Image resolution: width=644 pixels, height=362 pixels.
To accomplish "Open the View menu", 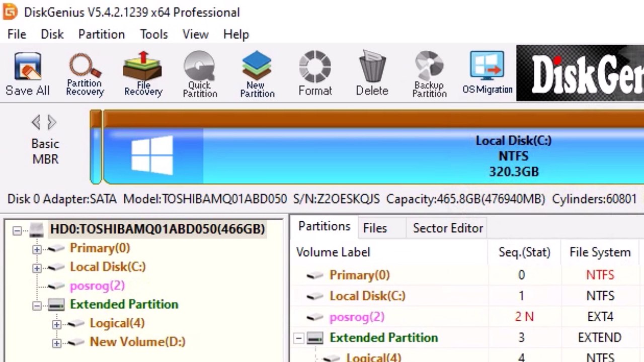I will click(195, 34).
